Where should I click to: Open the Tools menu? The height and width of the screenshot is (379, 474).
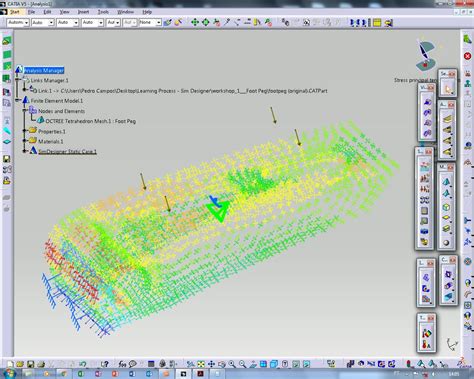[x=103, y=12]
